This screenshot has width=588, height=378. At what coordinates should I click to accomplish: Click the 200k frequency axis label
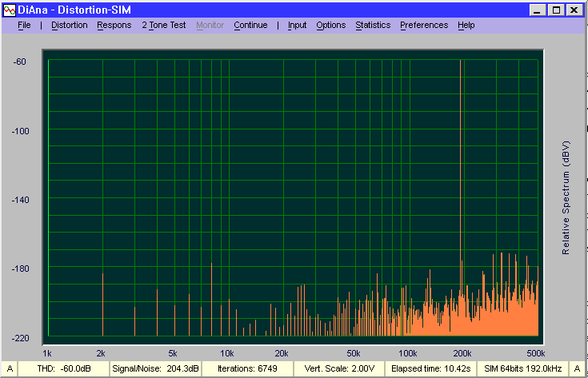pyautogui.click(x=462, y=353)
